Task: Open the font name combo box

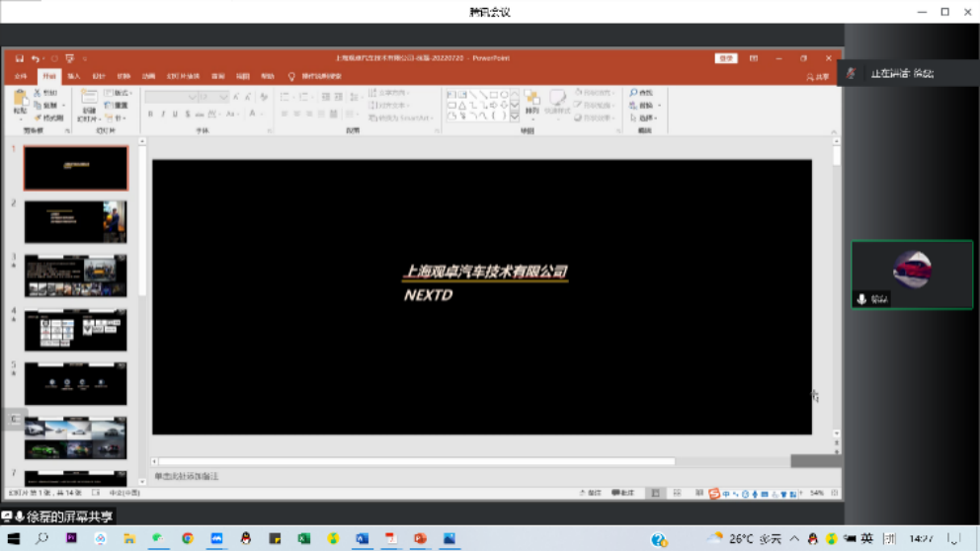Action: pyautogui.click(x=171, y=97)
